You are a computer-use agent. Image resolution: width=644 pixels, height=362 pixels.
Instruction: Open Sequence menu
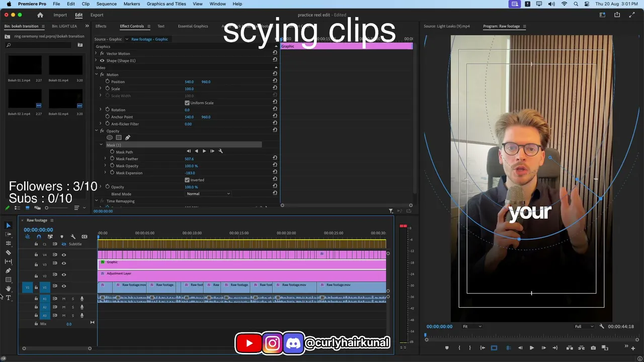coord(106,4)
